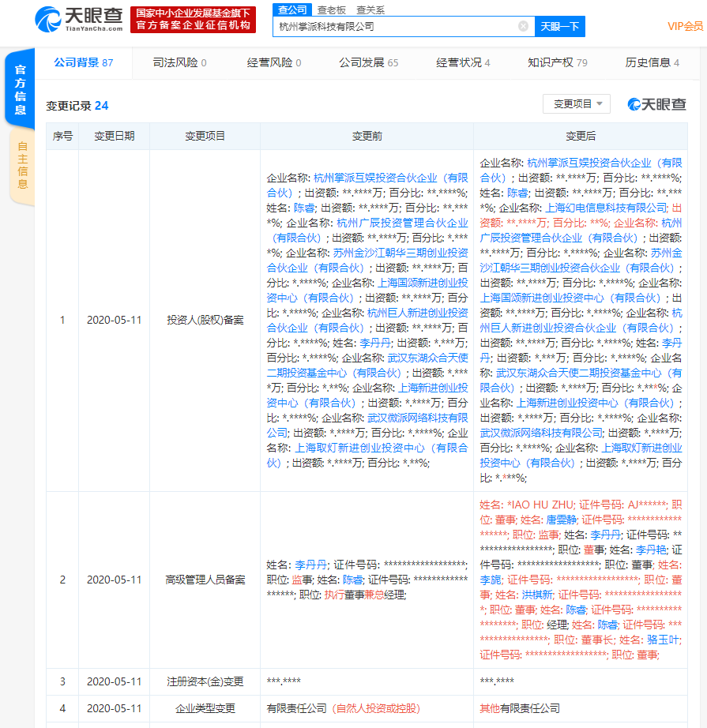Open the 变更项目 filter dropdown
Viewport: 707px width, 728px height.
tap(577, 104)
